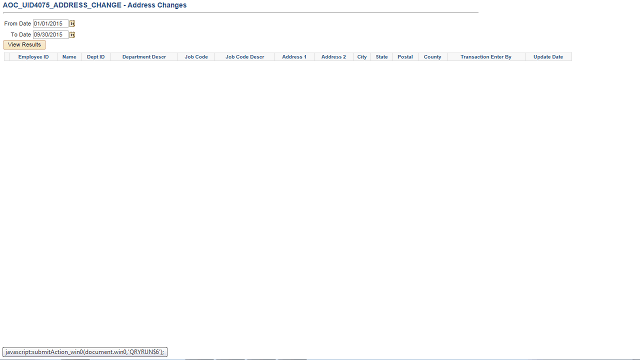Sort by the State column header
The width and height of the screenshot is (640, 360).
[382, 57]
